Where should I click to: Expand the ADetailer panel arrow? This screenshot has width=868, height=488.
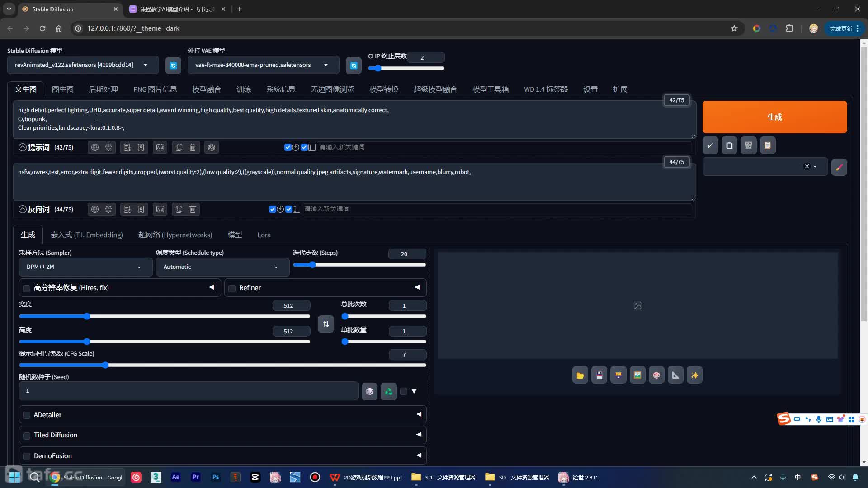coord(419,414)
